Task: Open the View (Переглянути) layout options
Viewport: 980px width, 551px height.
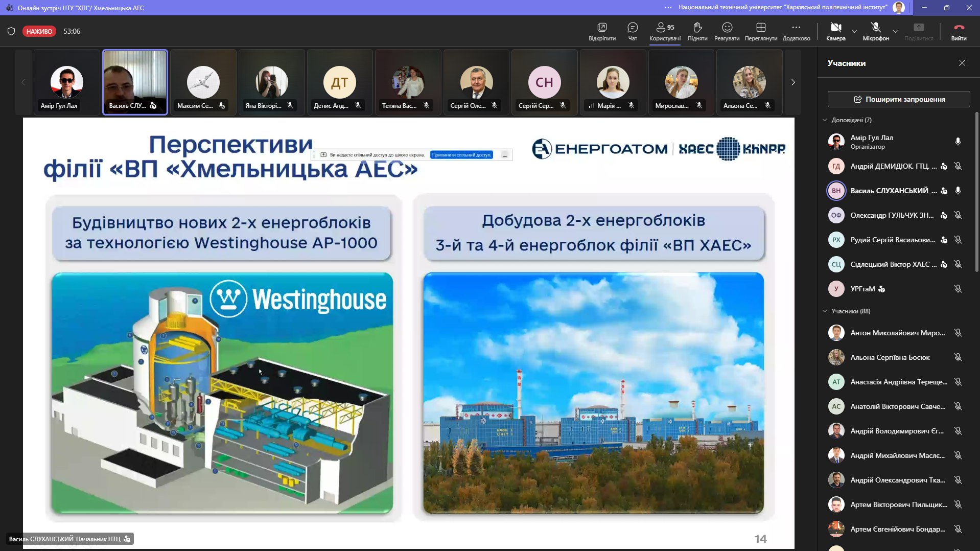Action: tap(761, 31)
